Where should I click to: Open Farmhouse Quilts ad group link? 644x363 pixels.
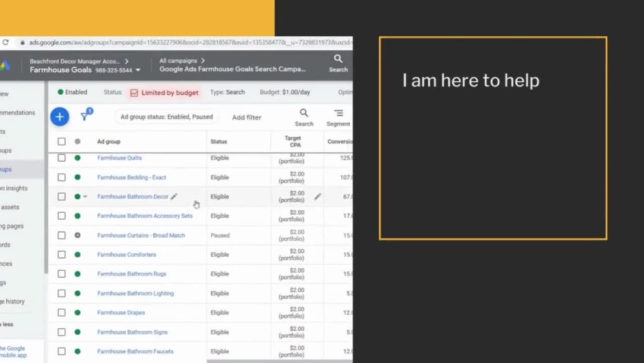[120, 158]
